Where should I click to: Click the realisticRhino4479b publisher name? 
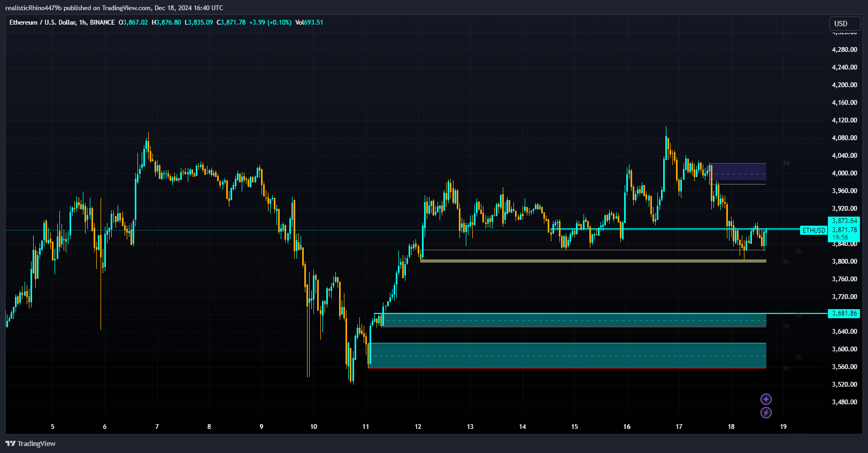pos(33,8)
